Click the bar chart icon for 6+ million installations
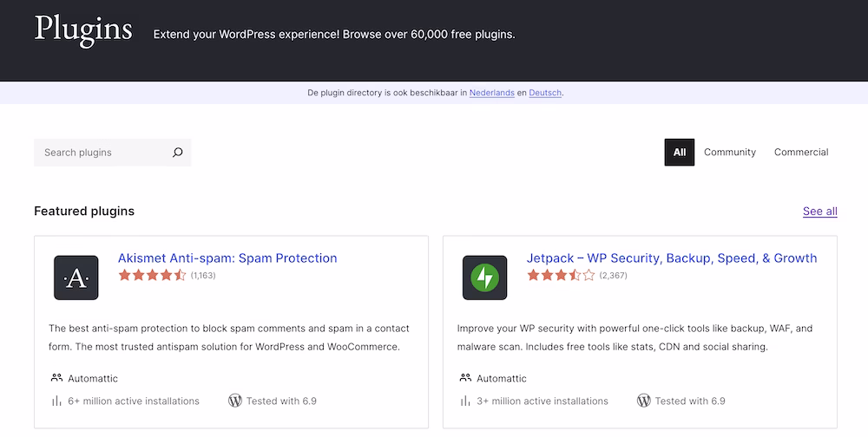 click(x=56, y=401)
